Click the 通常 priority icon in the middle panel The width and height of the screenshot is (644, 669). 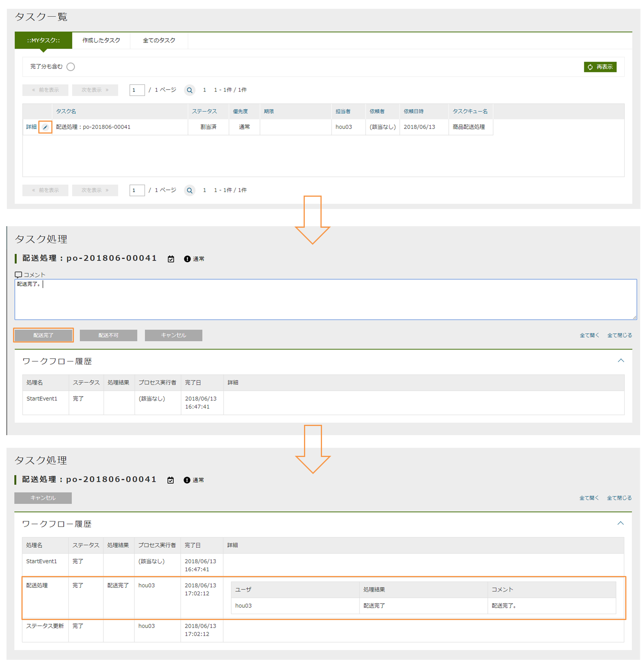pos(187,259)
